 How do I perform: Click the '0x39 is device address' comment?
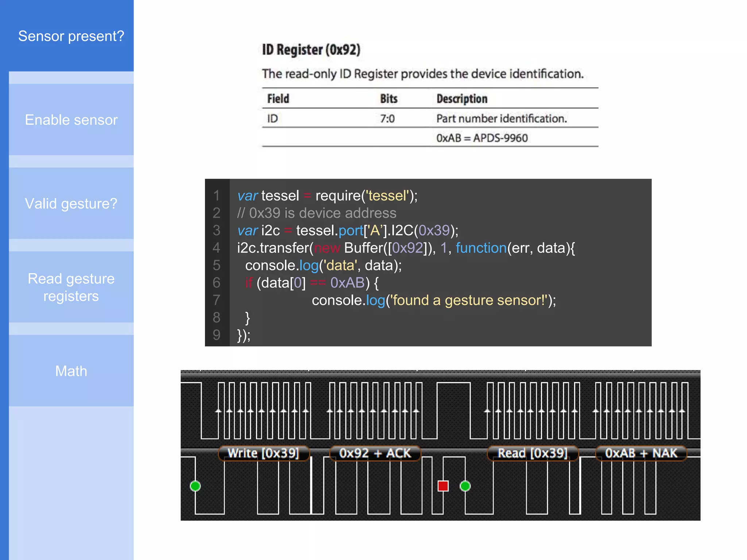(317, 213)
